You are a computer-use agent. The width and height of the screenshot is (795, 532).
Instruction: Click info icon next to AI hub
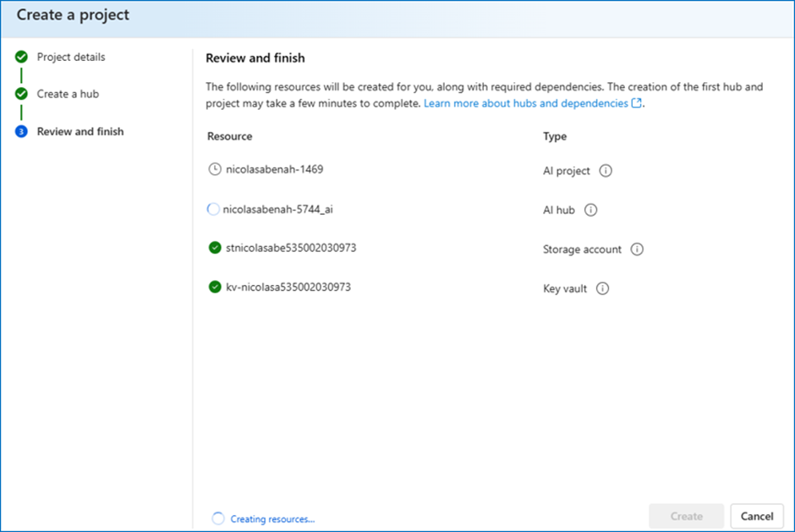tap(590, 210)
